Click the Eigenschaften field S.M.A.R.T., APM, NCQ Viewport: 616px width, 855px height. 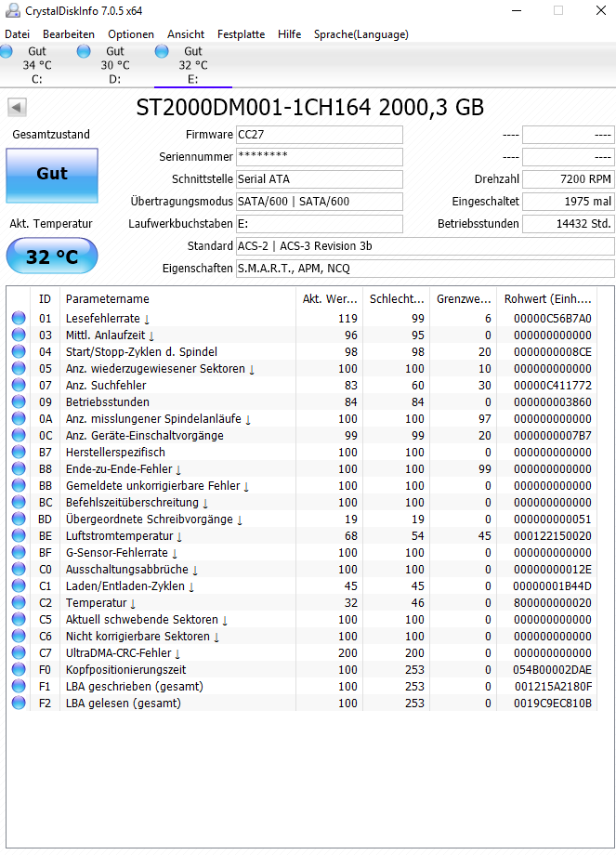(x=426, y=269)
